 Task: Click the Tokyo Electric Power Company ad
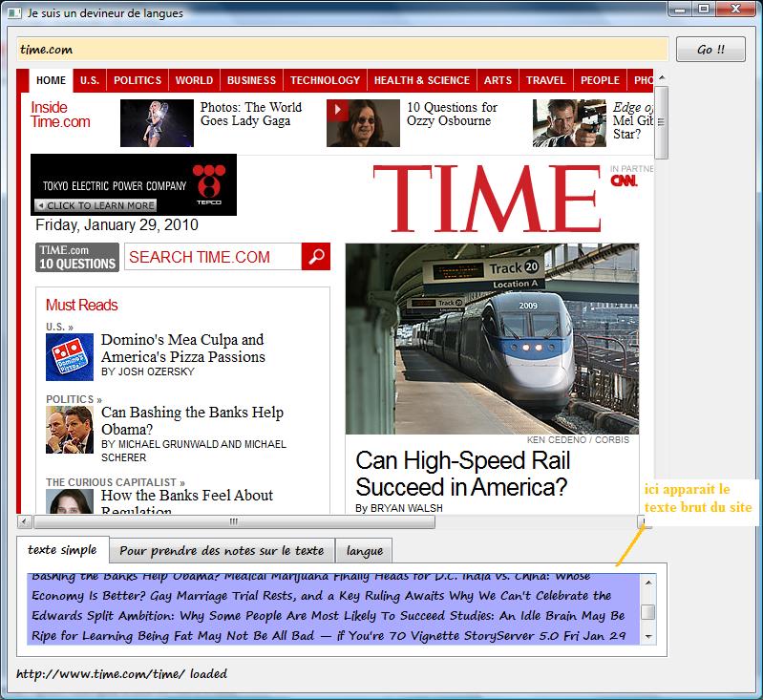tap(134, 185)
